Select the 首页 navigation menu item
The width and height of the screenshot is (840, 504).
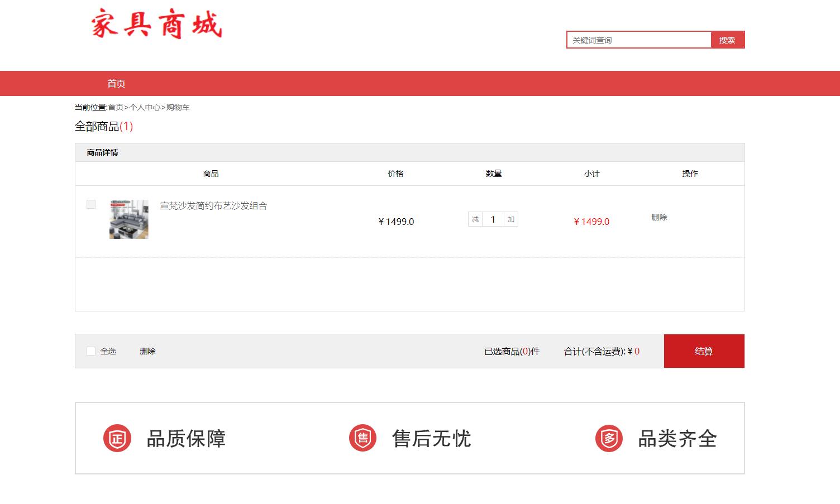pyautogui.click(x=116, y=83)
